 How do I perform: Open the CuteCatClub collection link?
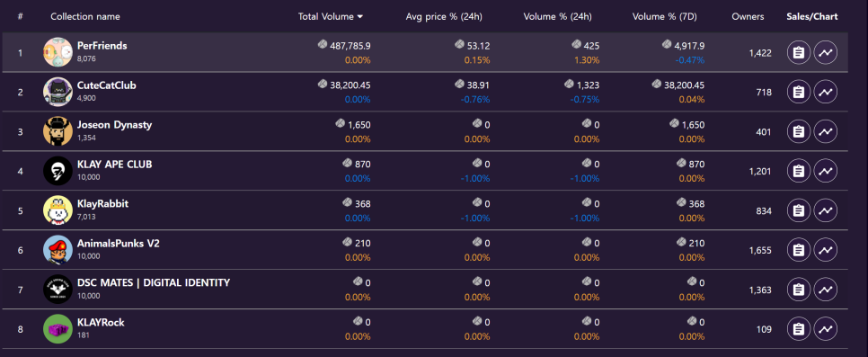pyautogui.click(x=107, y=85)
